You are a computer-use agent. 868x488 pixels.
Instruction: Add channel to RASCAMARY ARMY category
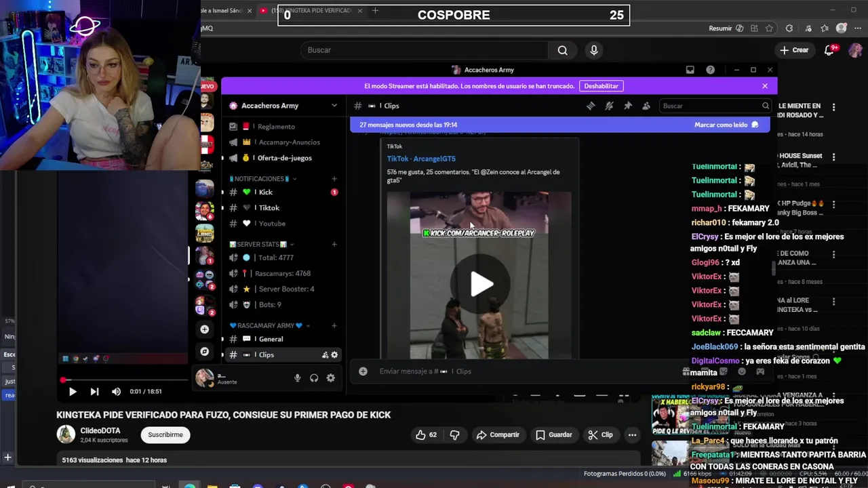point(334,325)
